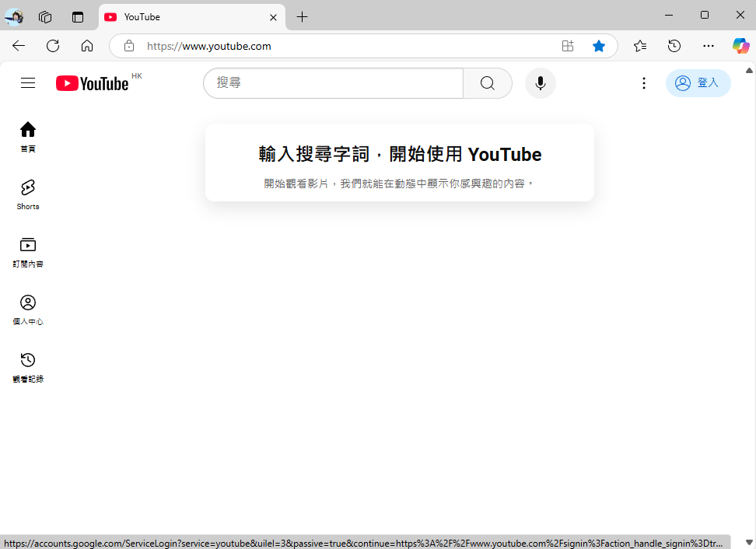This screenshot has width=756, height=549.
Task: Maximize the browser window
Action: [705, 16]
